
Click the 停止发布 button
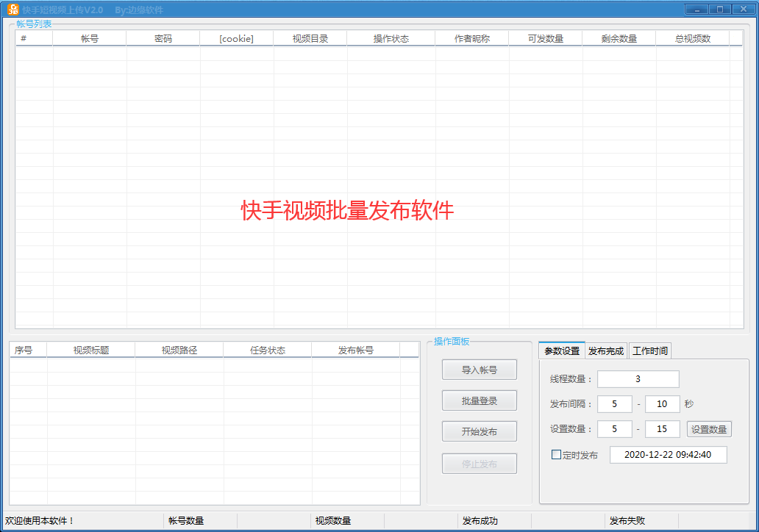[x=480, y=464]
